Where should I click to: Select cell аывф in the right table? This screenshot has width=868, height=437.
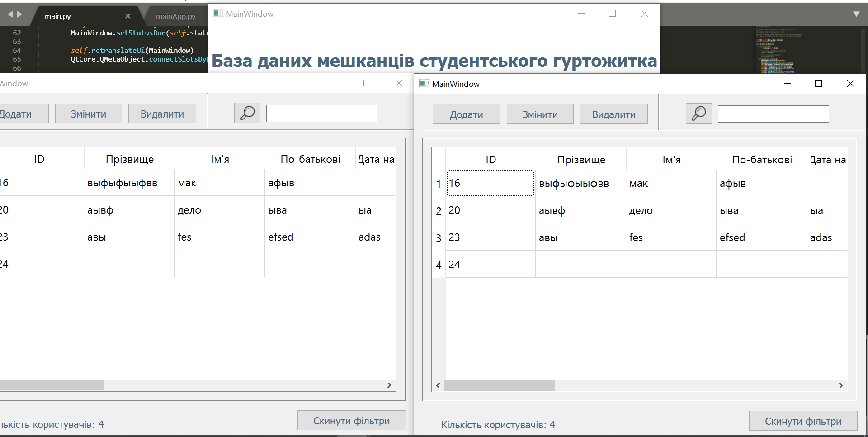pos(581,210)
